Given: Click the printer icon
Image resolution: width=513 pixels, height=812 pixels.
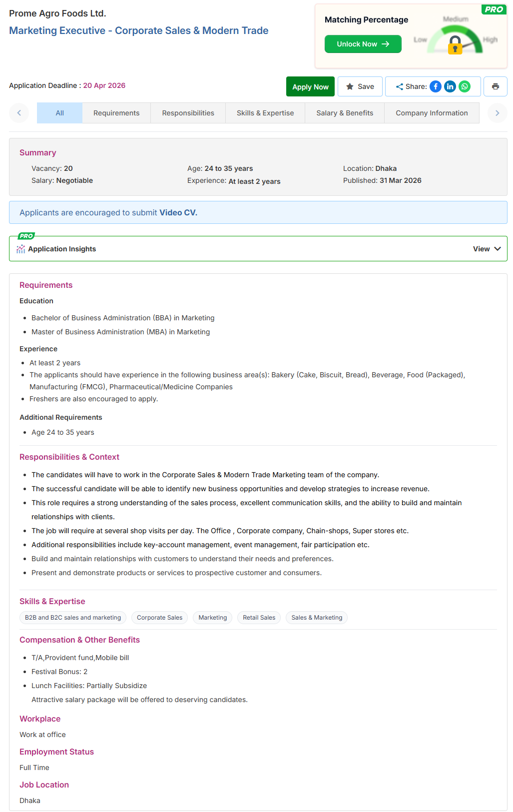Looking at the screenshot, I should 496,86.
